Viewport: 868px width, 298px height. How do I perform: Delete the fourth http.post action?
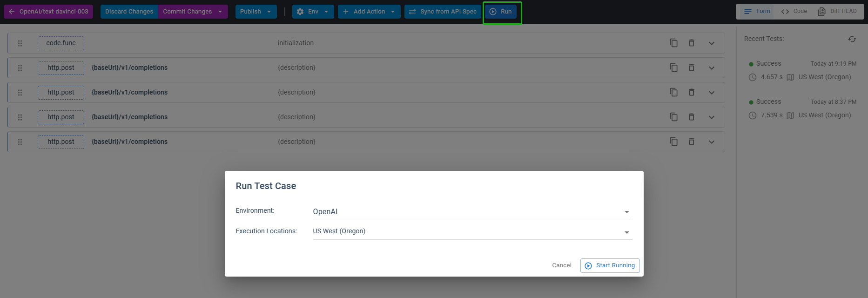tap(692, 142)
